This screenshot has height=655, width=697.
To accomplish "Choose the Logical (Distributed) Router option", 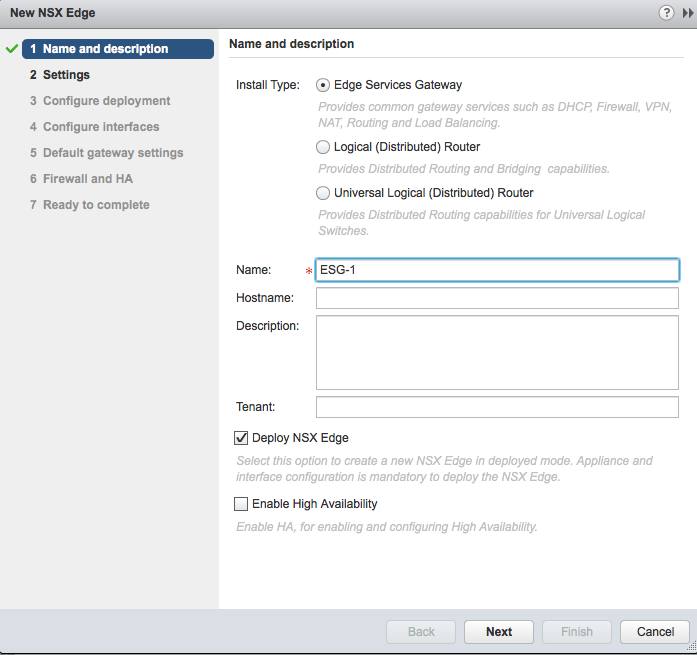I will coord(323,147).
